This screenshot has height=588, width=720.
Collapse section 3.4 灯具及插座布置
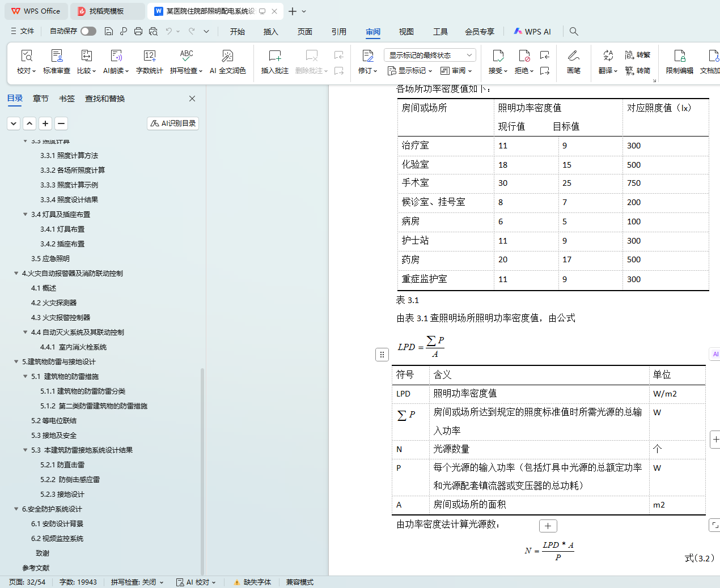(x=25, y=214)
